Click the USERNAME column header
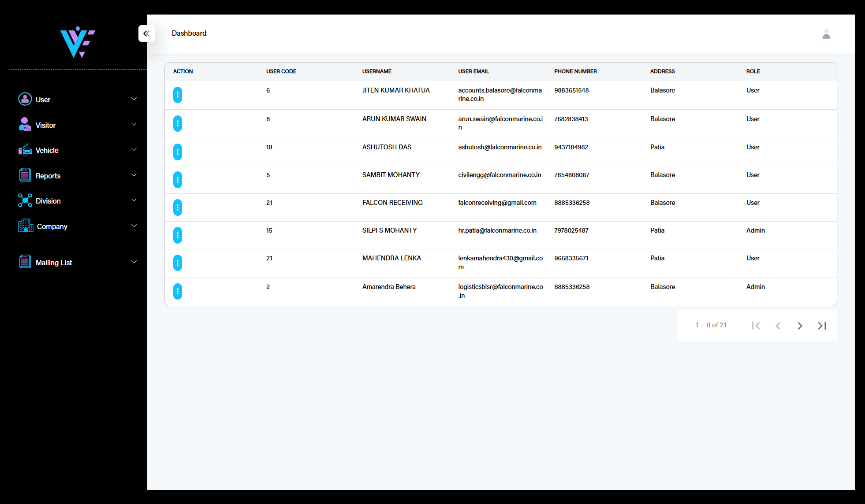 coord(377,71)
